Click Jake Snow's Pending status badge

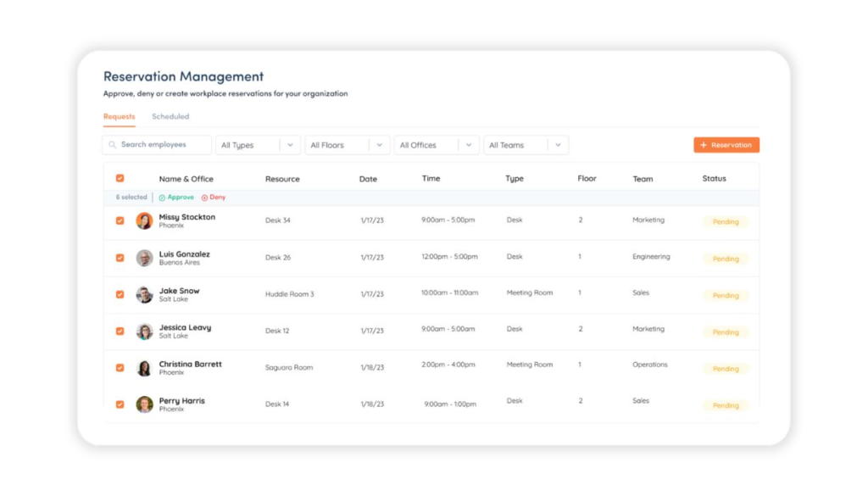726,296
